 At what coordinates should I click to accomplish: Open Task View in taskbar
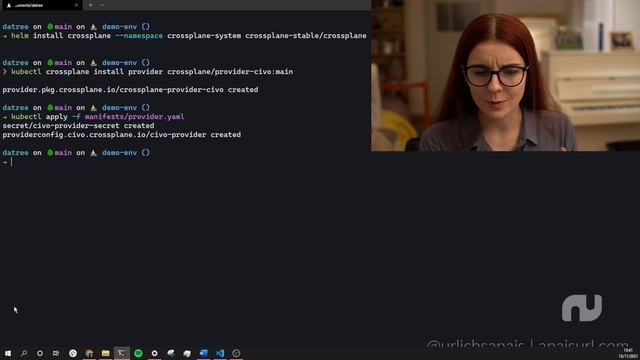pyautogui.click(x=56, y=353)
